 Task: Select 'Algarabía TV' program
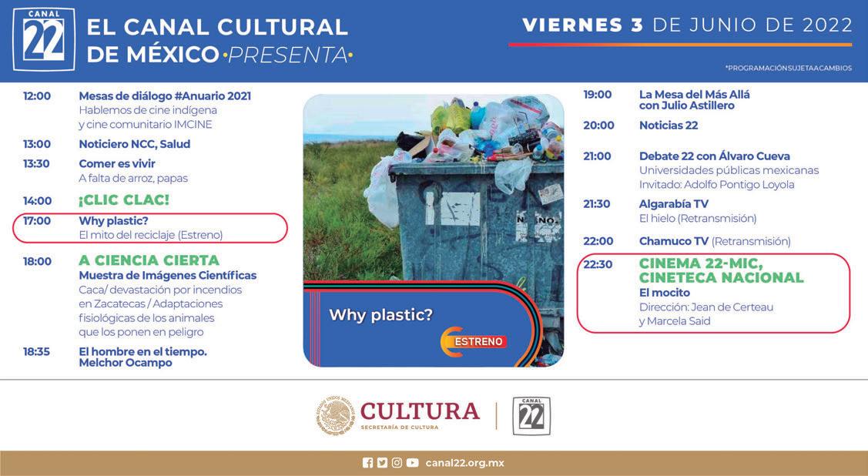(x=674, y=203)
